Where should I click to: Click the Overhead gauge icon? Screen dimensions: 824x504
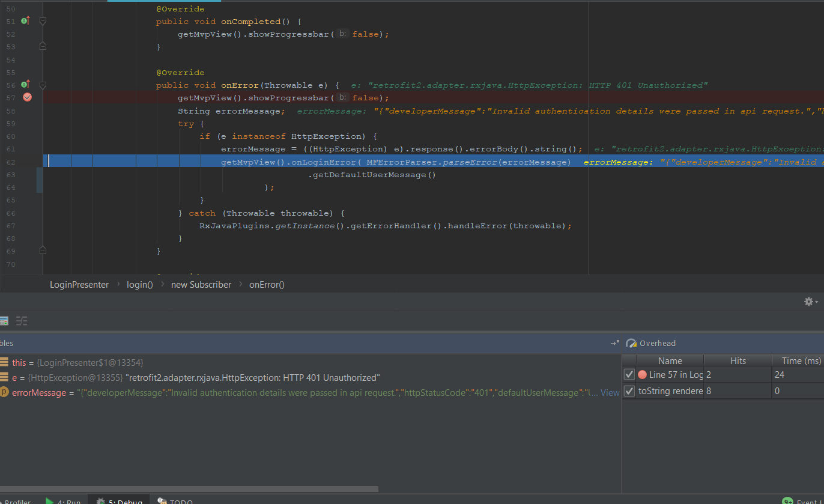coord(631,343)
